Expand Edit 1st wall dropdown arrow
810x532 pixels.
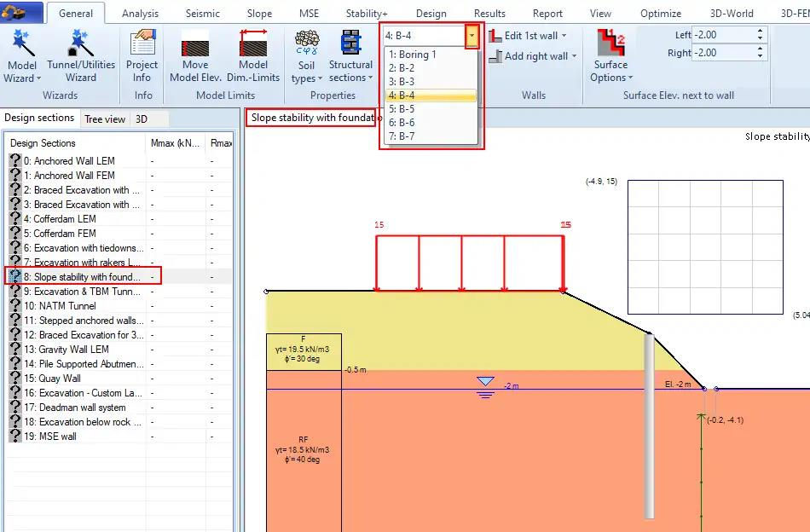pyautogui.click(x=564, y=36)
